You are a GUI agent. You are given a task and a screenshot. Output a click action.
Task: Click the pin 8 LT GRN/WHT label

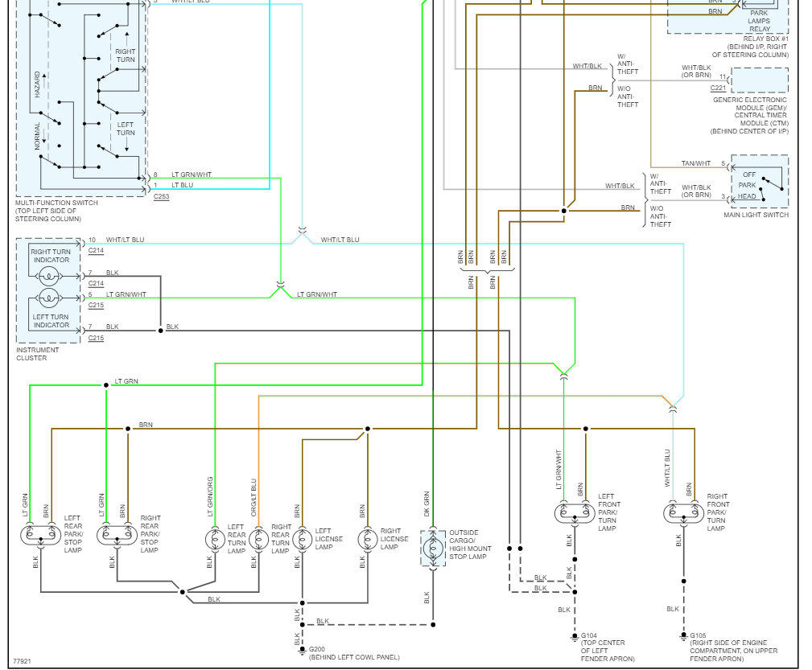pyautogui.click(x=192, y=175)
